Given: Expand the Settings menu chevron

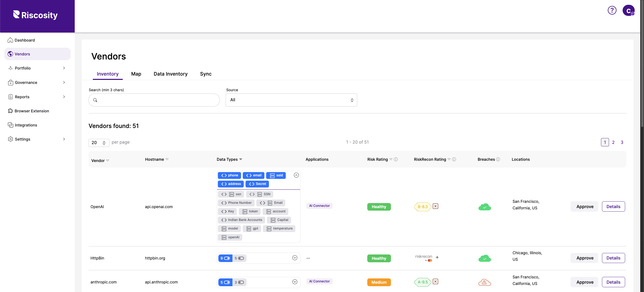Looking at the screenshot, I should pos(64,139).
